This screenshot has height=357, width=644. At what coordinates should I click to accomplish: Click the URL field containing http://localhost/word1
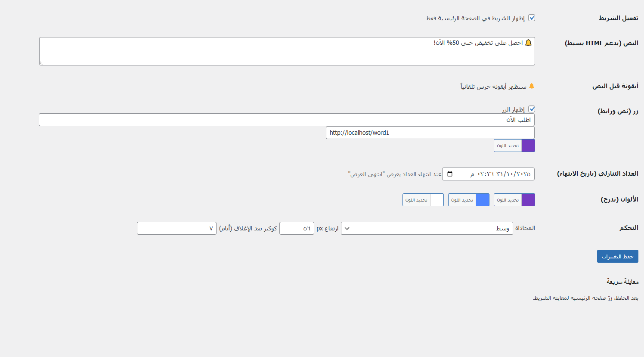click(x=430, y=133)
